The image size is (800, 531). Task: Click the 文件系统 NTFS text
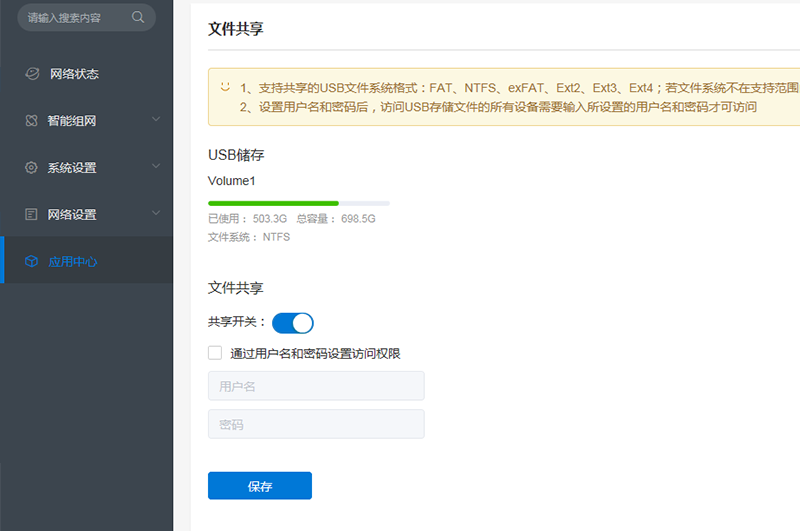click(x=249, y=237)
